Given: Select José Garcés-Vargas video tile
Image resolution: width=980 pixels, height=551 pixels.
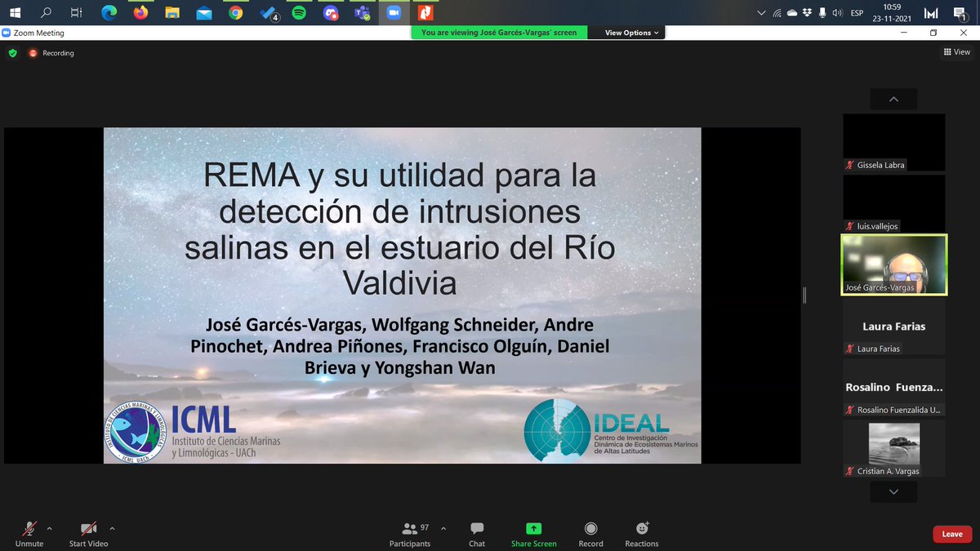Looking at the screenshot, I should click(893, 264).
